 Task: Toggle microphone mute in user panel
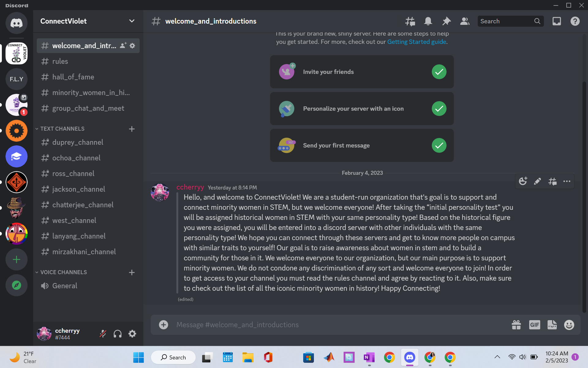click(x=103, y=334)
